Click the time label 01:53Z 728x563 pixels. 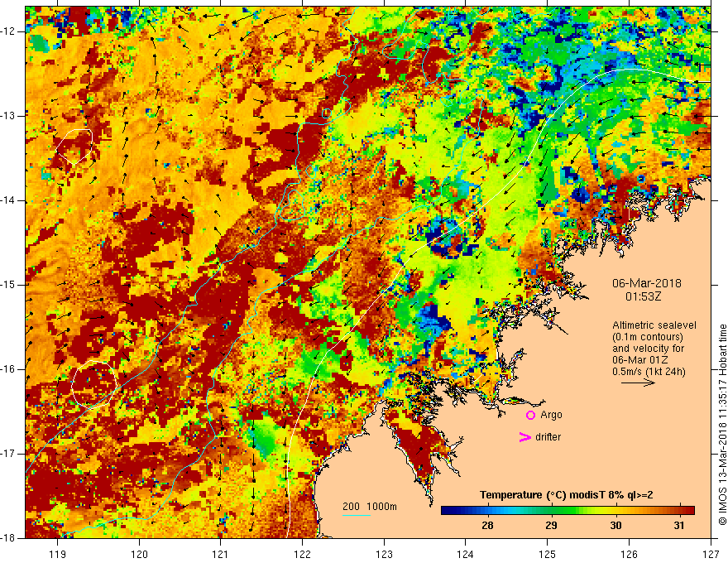pyautogui.click(x=643, y=296)
